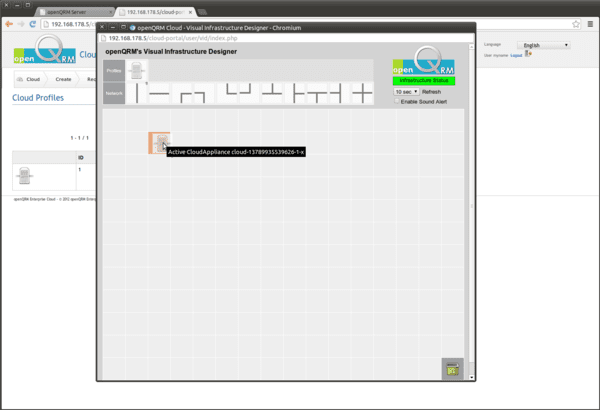
Task: Click the trash bin icon on canvas
Action: pos(453,369)
